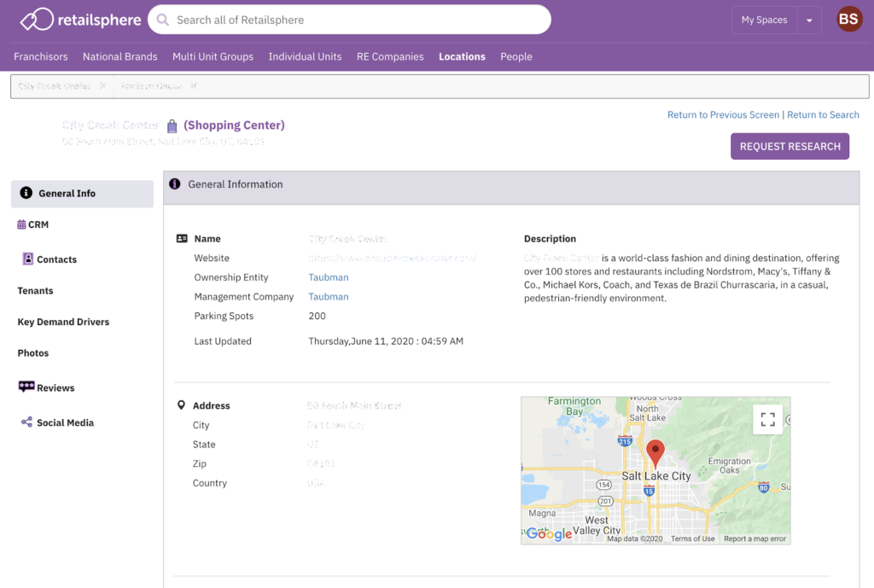Close the second breadcrumb tab
The width and height of the screenshot is (874, 588).
point(194,86)
